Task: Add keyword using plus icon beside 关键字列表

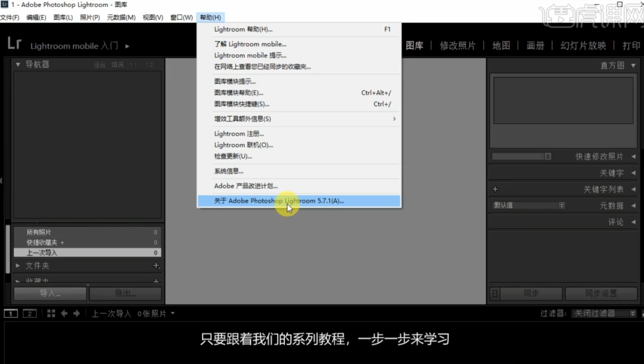Action: (x=495, y=190)
